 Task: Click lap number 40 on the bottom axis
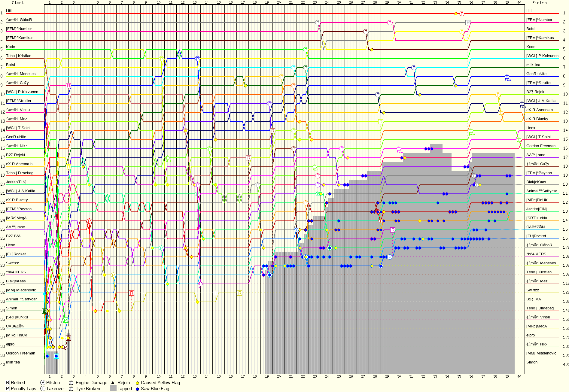[519, 376]
